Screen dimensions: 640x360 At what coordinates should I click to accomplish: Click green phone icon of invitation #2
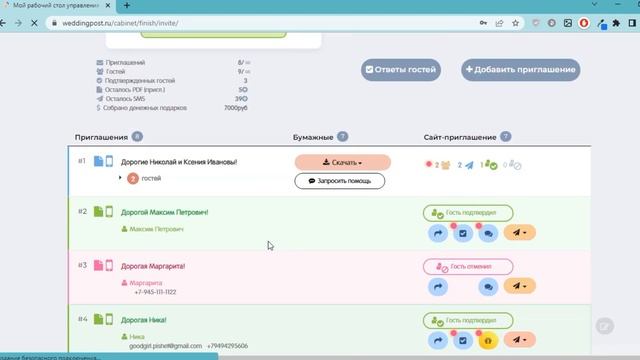(109, 211)
